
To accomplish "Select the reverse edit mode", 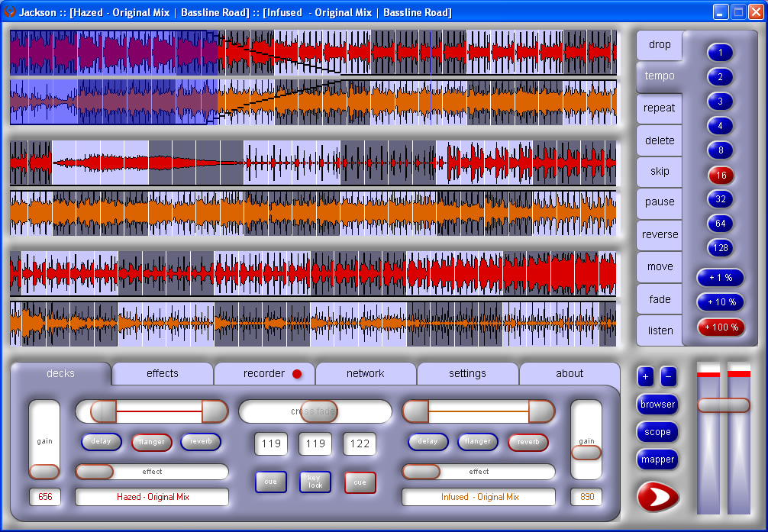I will click(660, 234).
